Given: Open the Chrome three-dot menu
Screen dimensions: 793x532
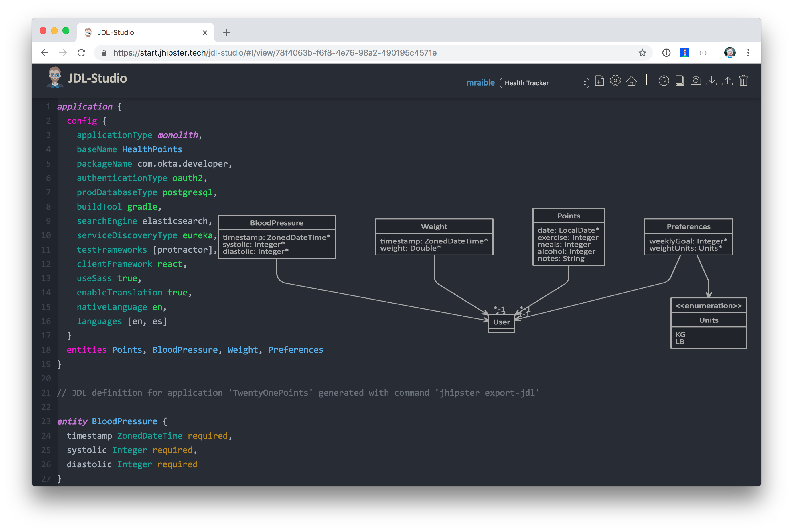Looking at the screenshot, I should pyautogui.click(x=748, y=53).
